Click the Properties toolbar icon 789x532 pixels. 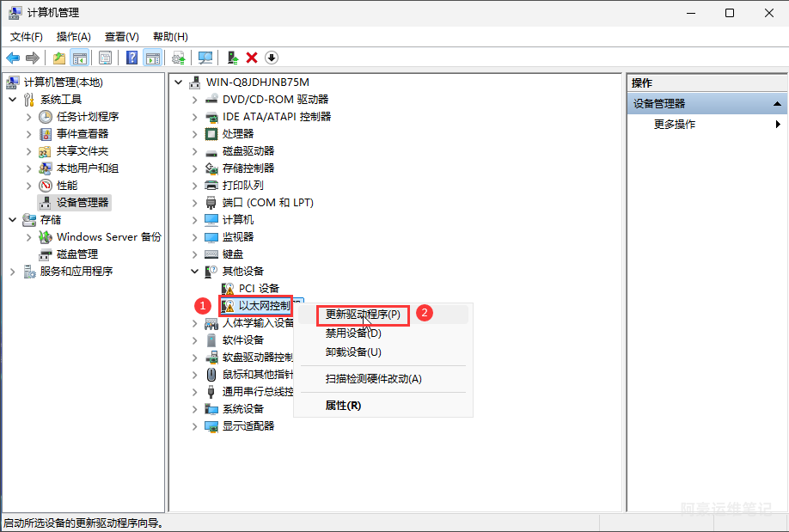pos(105,58)
